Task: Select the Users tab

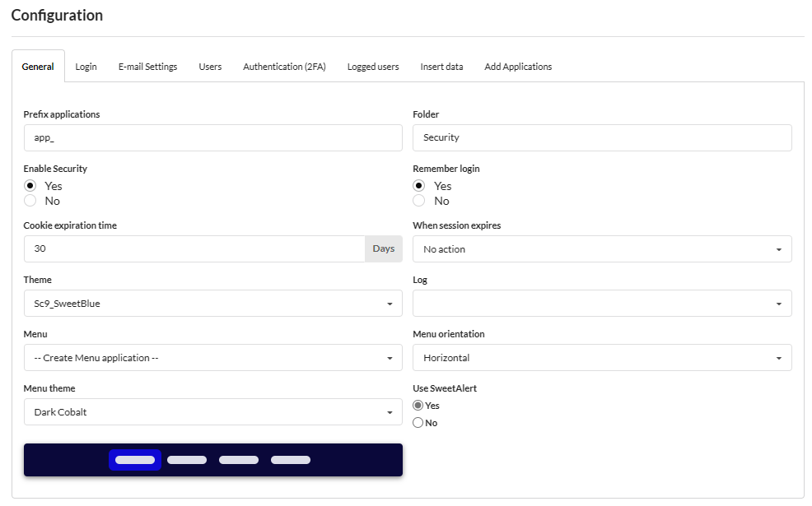Action: (x=210, y=67)
